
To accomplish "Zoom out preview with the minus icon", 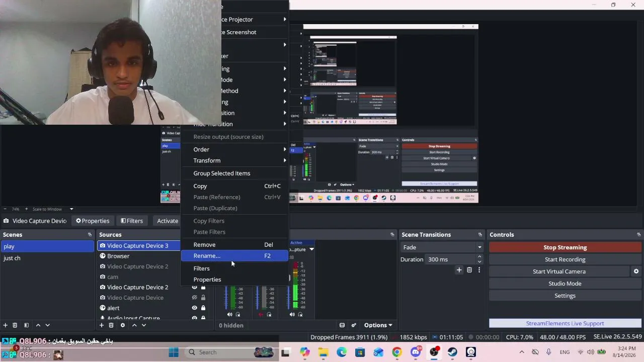I will 5,209.
